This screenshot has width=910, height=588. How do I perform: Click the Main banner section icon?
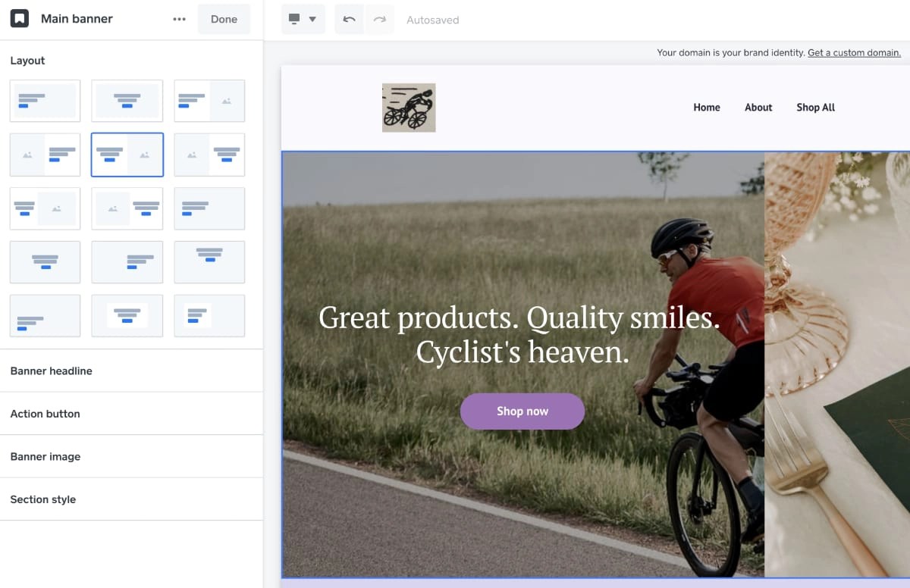(18, 18)
